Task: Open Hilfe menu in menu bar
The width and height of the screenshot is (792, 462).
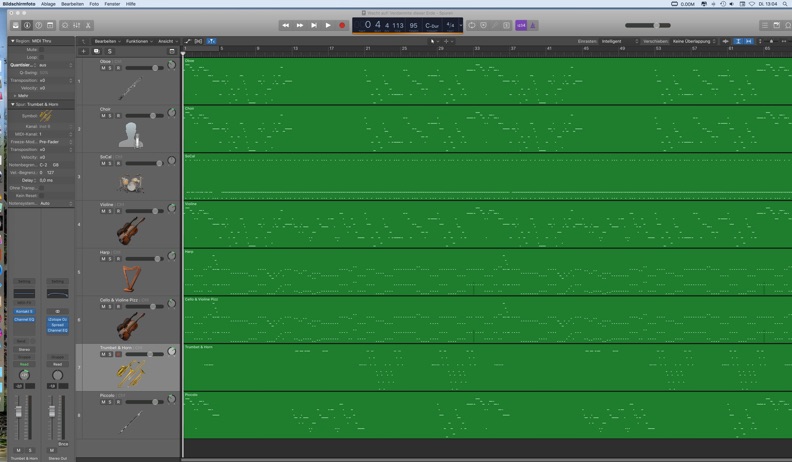Action: point(131,4)
